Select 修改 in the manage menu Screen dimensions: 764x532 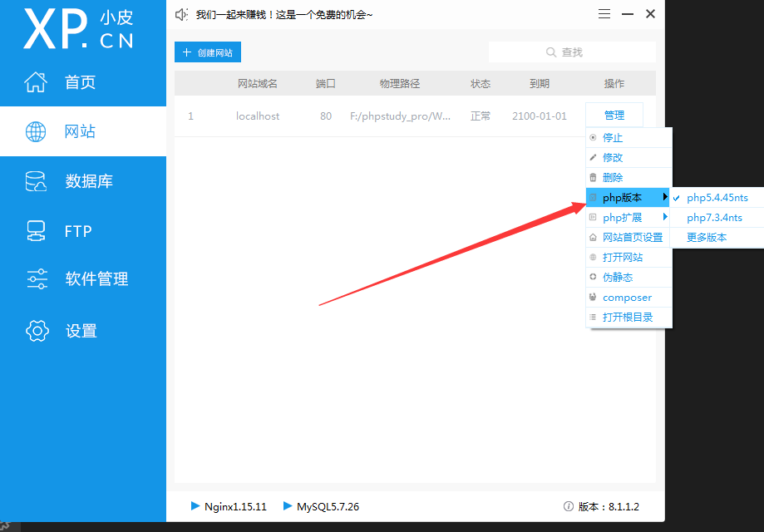(x=629, y=157)
